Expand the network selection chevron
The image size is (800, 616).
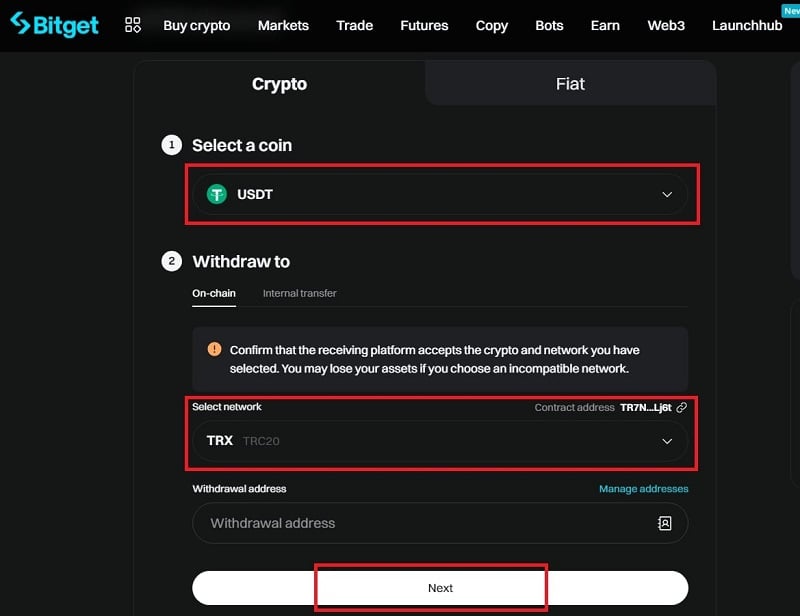coord(666,440)
